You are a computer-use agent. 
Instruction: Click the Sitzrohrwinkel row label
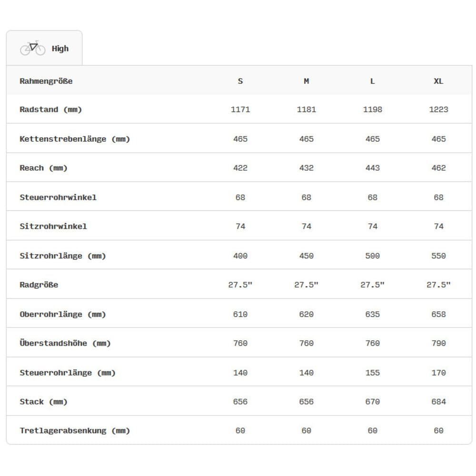coord(53,227)
